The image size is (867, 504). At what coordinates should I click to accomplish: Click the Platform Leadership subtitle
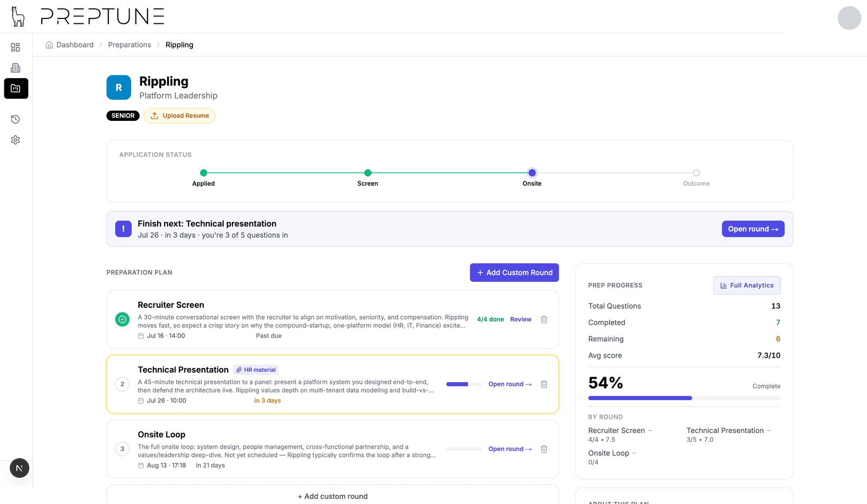click(178, 95)
